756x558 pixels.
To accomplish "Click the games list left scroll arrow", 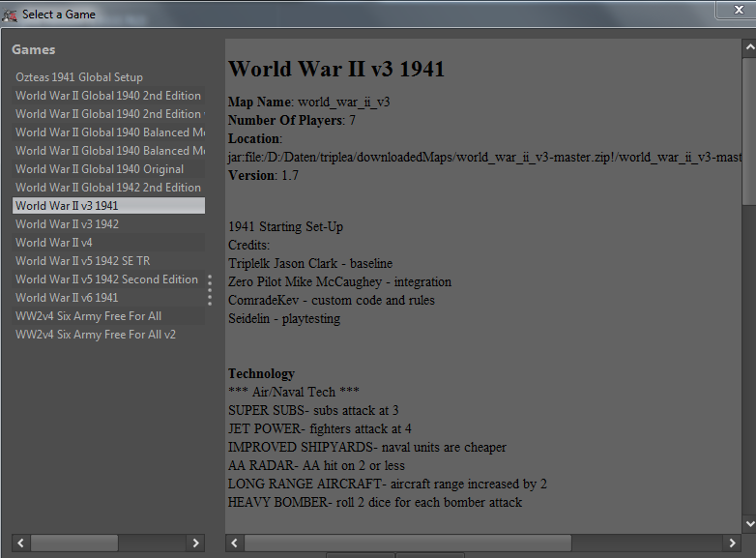I will click(21, 543).
